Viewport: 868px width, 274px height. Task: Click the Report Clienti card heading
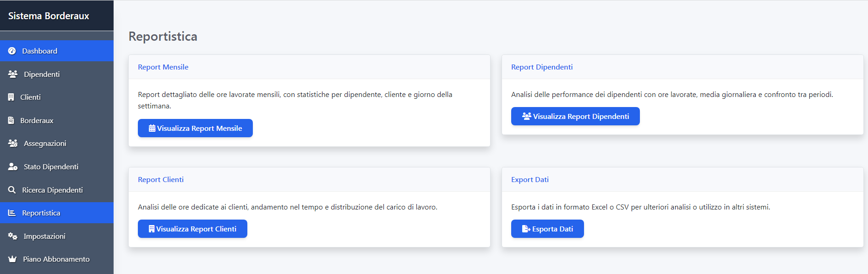pyautogui.click(x=161, y=179)
